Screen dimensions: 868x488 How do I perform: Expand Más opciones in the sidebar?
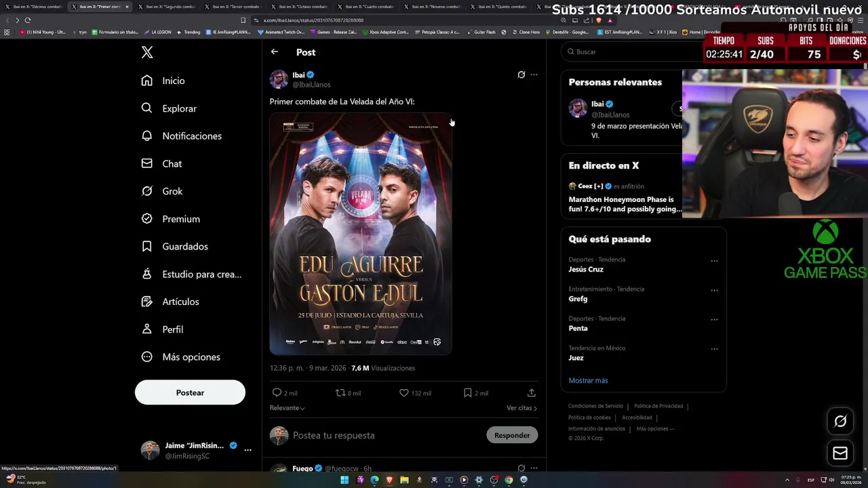point(180,357)
